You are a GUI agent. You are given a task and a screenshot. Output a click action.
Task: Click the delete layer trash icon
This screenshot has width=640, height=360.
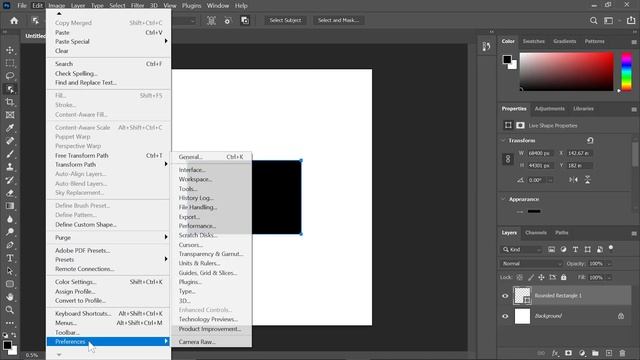622,353
